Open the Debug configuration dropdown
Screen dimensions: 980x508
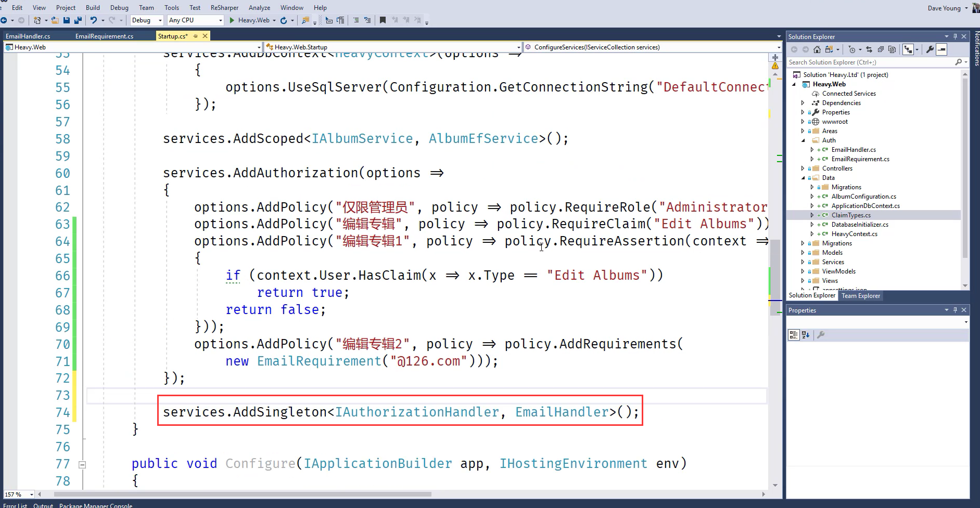[147, 20]
